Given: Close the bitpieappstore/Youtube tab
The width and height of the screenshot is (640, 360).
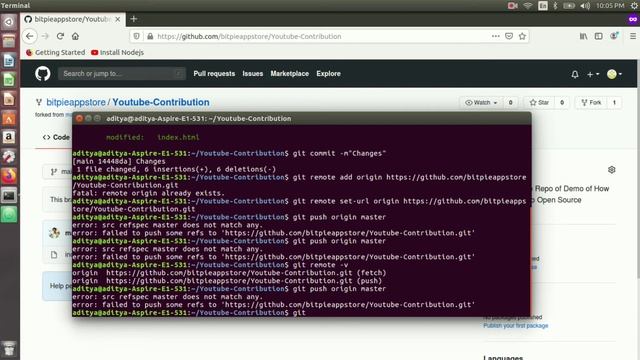Looking at the screenshot, I should (118, 19).
